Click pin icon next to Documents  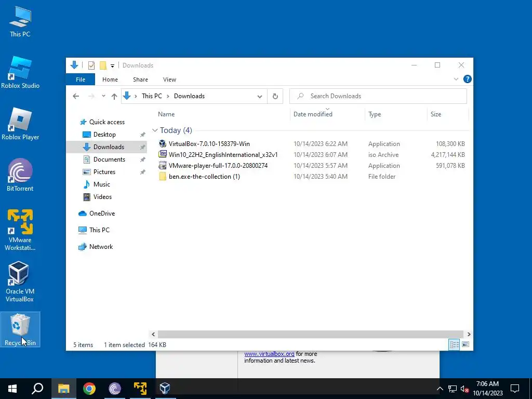[x=142, y=160]
